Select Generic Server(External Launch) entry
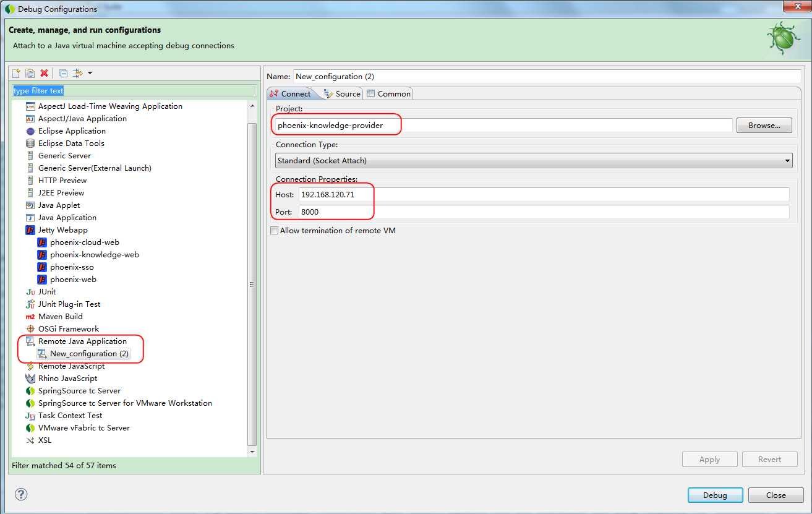This screenshot has width=812, height=514. 95,168
